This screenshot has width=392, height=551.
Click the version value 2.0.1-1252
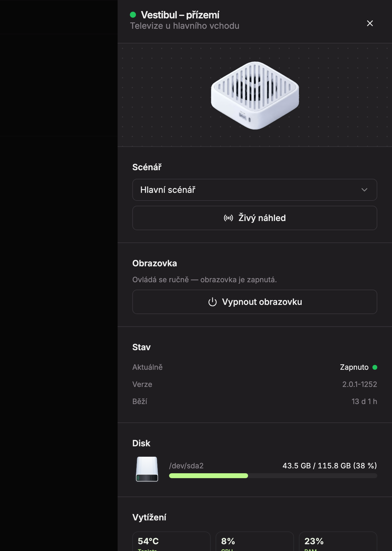tap(360, 384)
